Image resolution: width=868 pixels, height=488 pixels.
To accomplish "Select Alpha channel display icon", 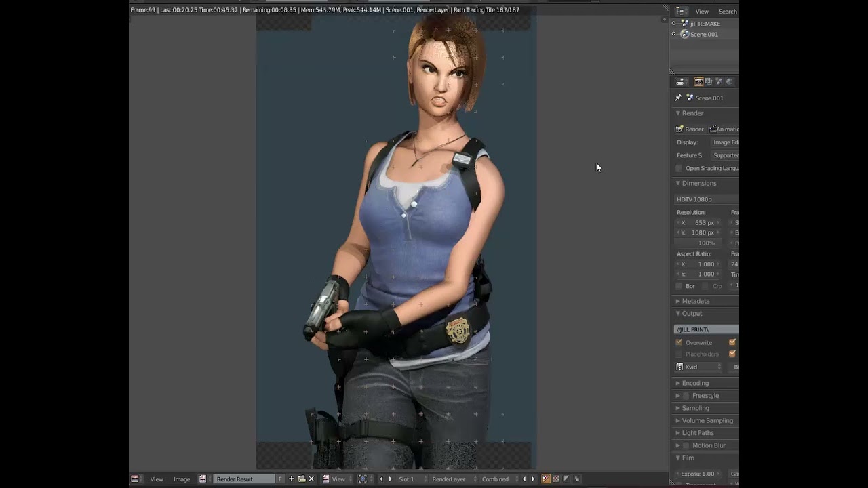I will 566,479.
